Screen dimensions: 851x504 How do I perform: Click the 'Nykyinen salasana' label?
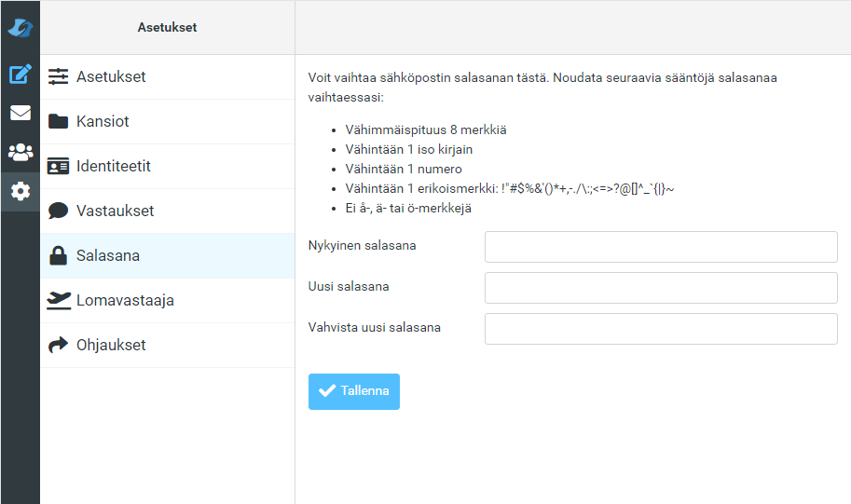coord(362,245)
